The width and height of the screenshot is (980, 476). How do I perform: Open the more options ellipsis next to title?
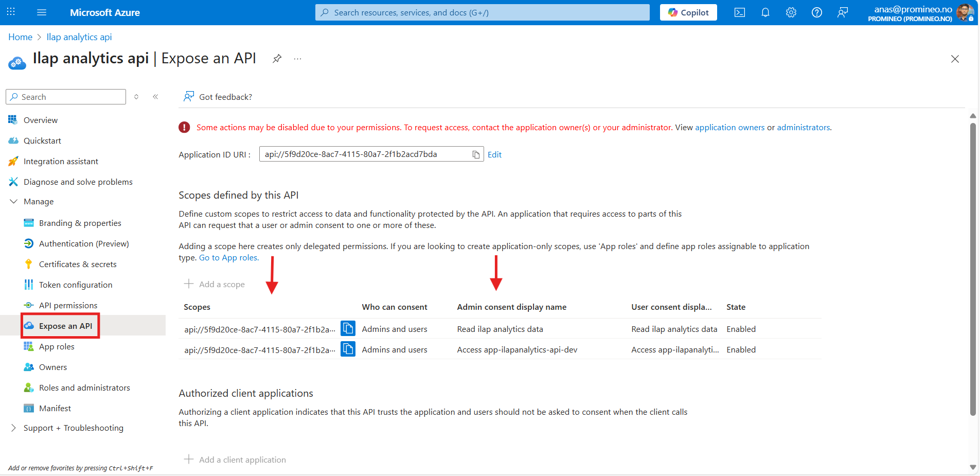[297, 59]
